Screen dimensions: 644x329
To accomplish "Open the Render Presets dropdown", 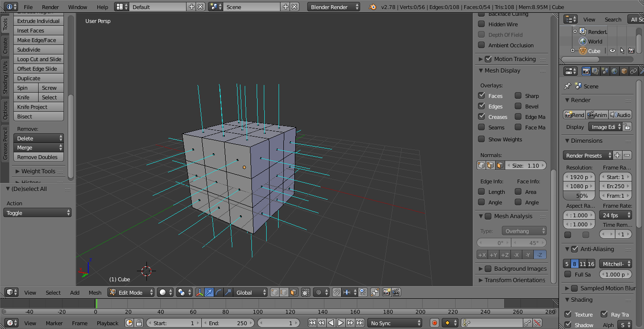I will (588, 155).
